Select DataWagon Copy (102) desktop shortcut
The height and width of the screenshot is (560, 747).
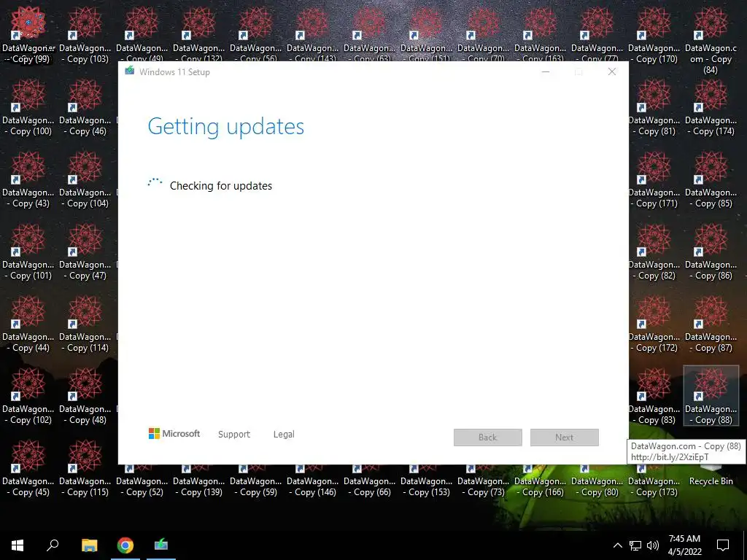click(x=28, y=396)
